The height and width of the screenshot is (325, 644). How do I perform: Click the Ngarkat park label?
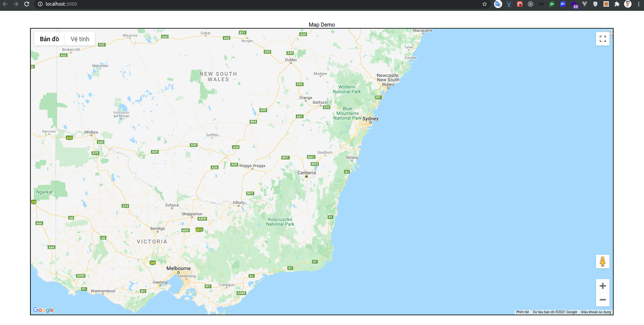pyautogui.click(x=44, y=192)
